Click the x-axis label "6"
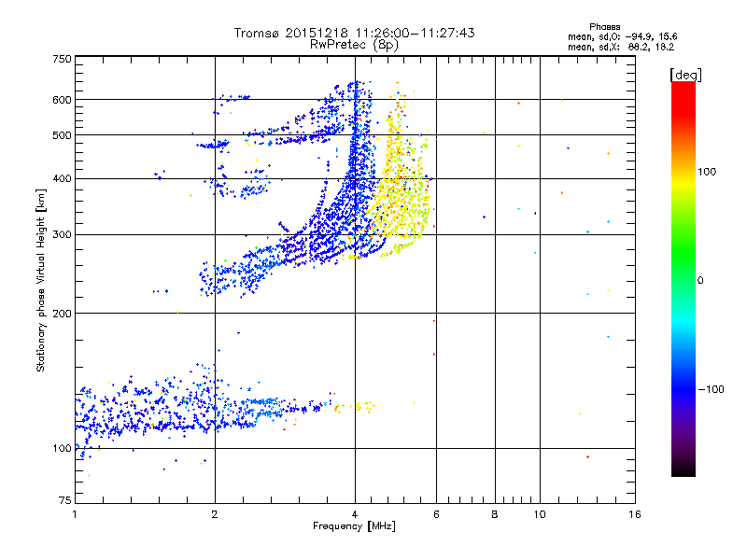This screenshot has height=560, width=747. coord(436,514)
